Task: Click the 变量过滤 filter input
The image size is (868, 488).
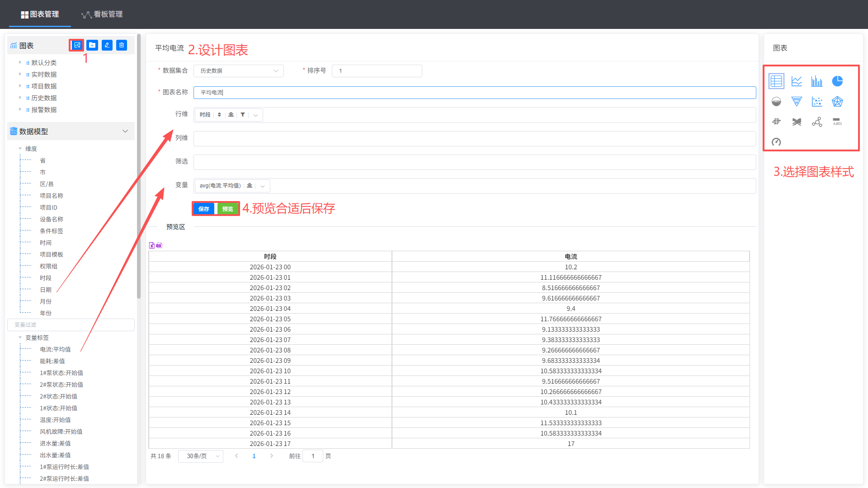Action: click(71, 325)
